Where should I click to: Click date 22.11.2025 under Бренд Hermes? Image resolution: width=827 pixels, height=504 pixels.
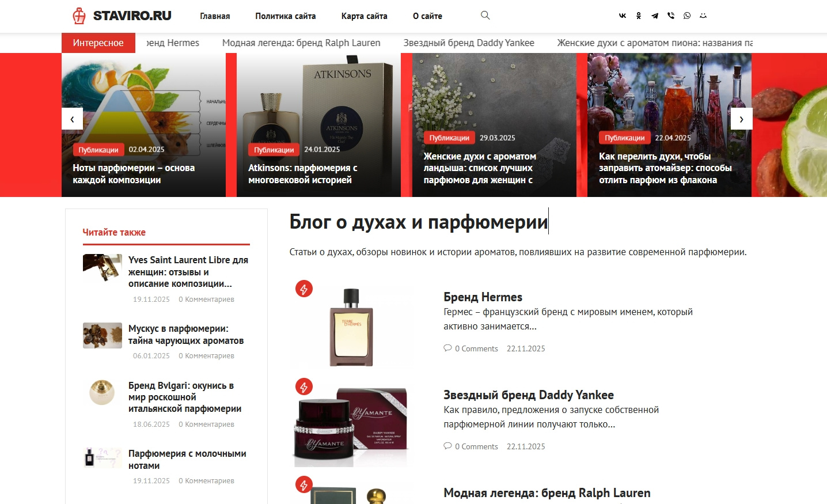526,348
